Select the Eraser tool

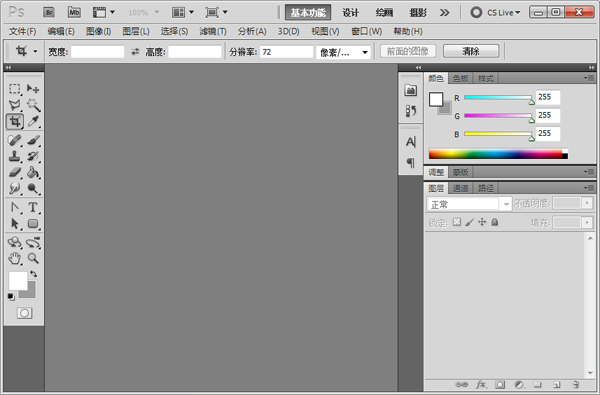coord(15,172)
